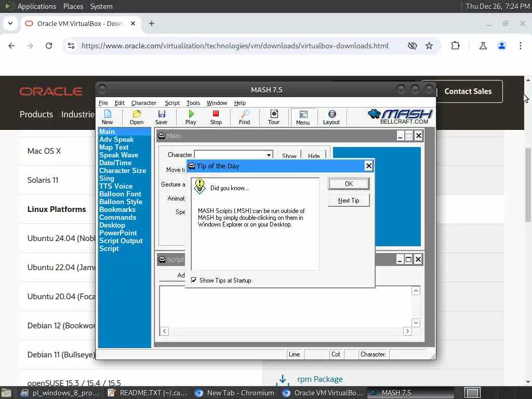The image size is (532, 399).
Task: Select Script in the sidebar
Action: (109, 249)
